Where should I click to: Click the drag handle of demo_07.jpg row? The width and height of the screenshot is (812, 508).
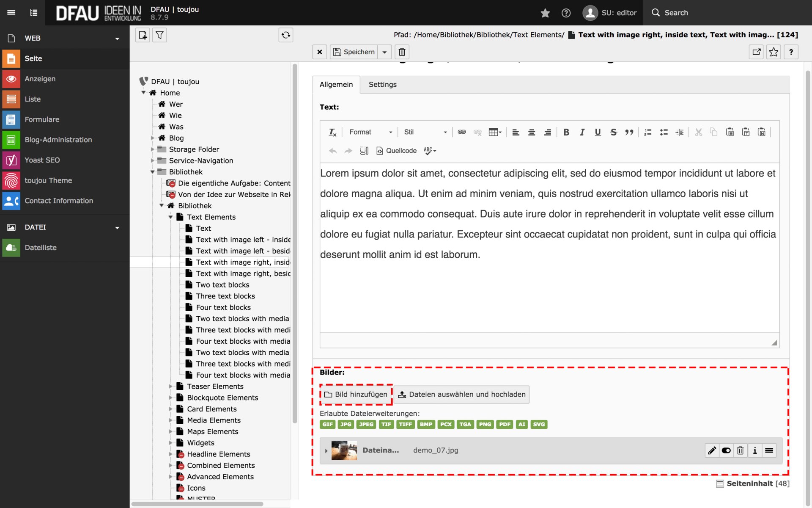point(769,450)
